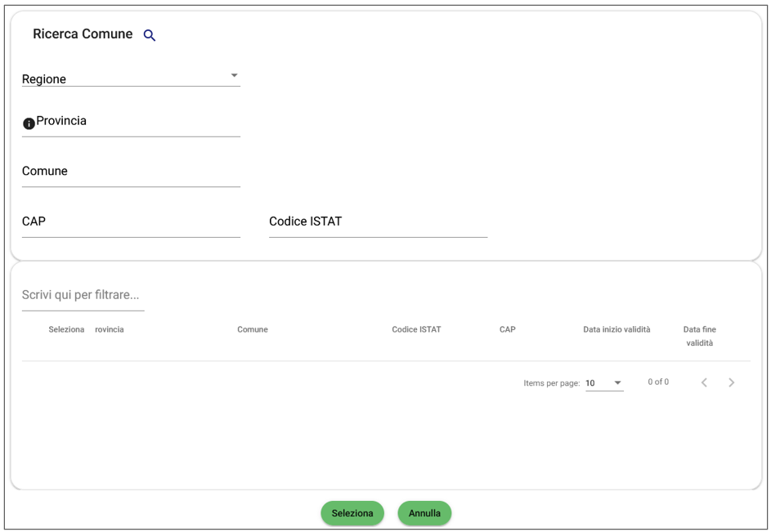Image resolution: width=771 pixels, height=532 pixels.
Task: Click the Data fine validità header
Action: (699, 336)
